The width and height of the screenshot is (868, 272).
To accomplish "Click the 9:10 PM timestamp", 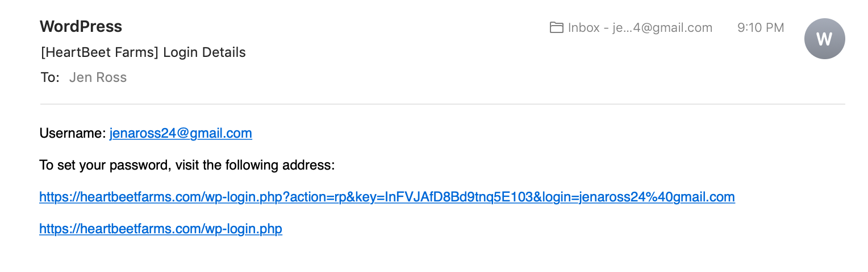I will pyautogui.click(x=761, y=27).
